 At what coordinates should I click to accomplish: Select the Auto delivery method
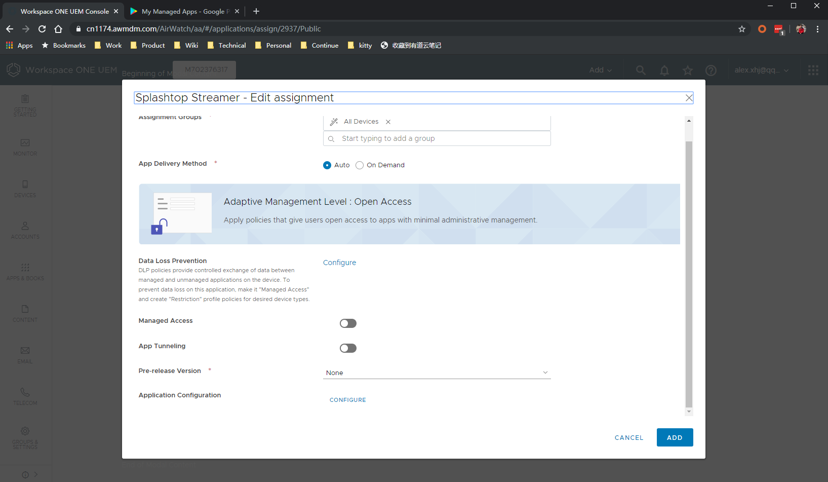point(327,165)
